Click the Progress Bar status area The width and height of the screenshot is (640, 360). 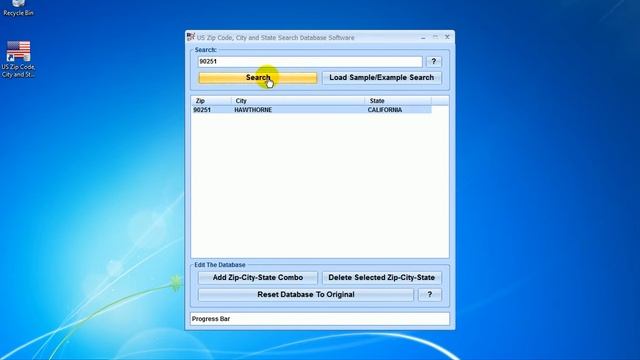320,319
